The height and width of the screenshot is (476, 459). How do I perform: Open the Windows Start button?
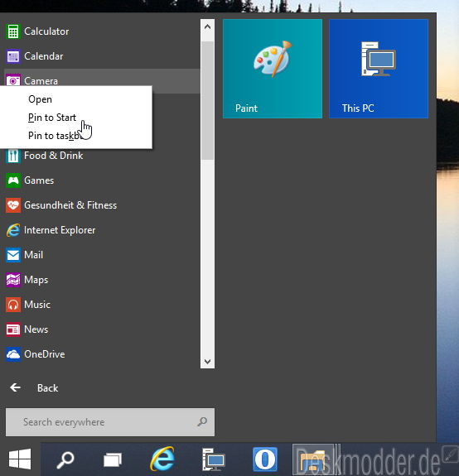pyautogui.click(x=20, y=459)
